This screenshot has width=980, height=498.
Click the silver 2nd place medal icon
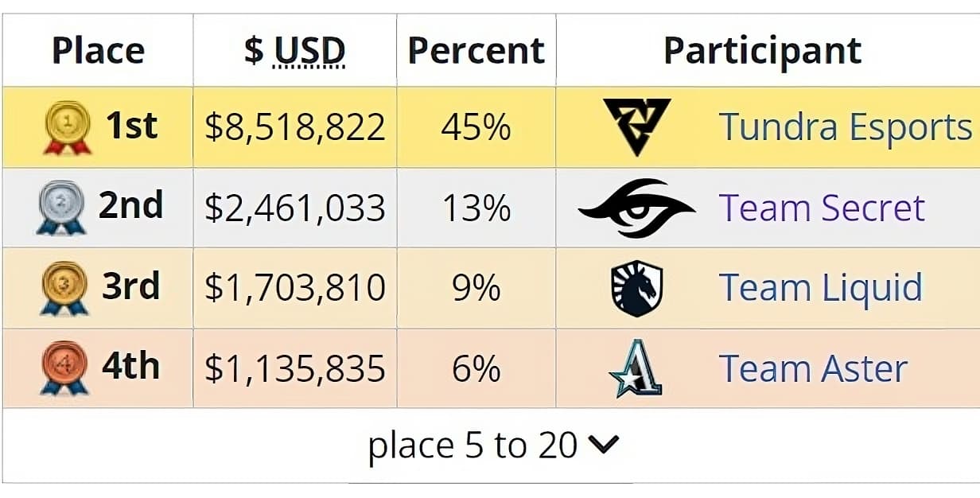(x=60, y=208)
